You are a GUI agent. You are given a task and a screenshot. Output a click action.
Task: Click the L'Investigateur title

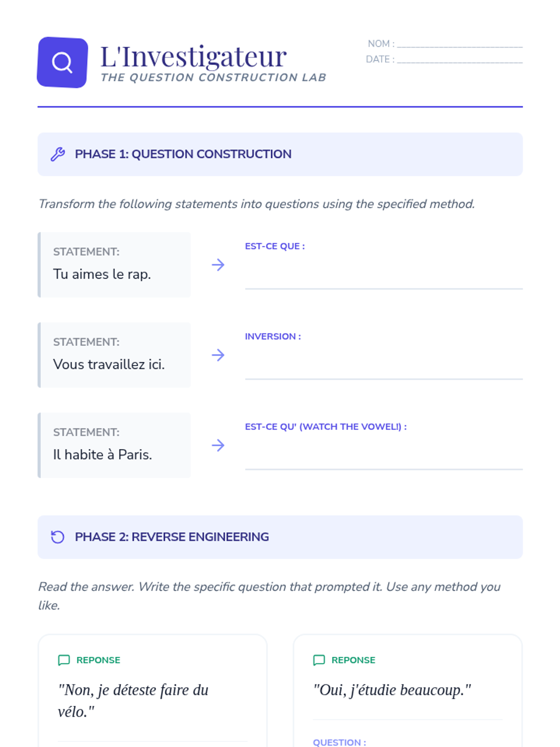pyautogui.click(x=193, y=56)
